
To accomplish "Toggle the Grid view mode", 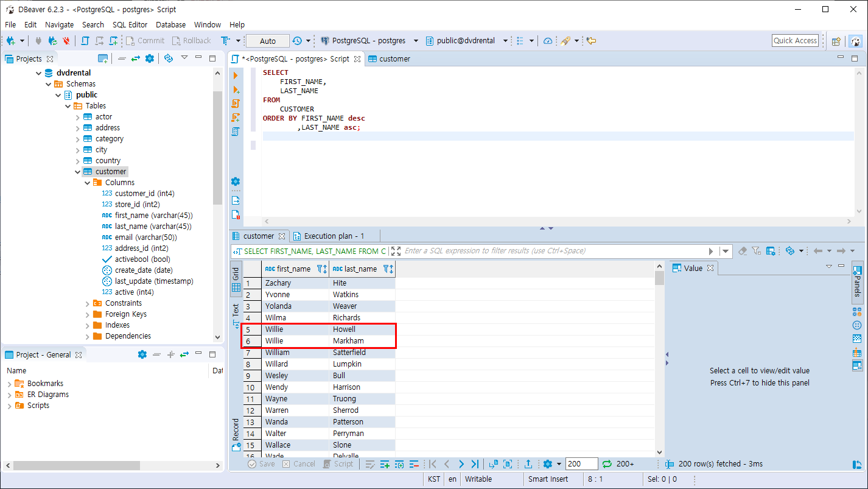I will click(x=236, y=280).
